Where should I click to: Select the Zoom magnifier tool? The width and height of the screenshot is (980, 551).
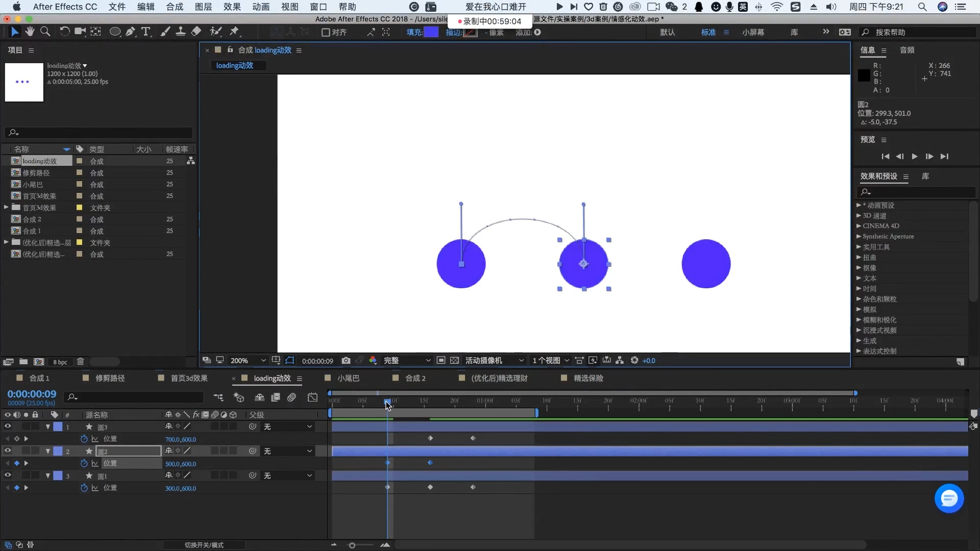click(45, 32)
